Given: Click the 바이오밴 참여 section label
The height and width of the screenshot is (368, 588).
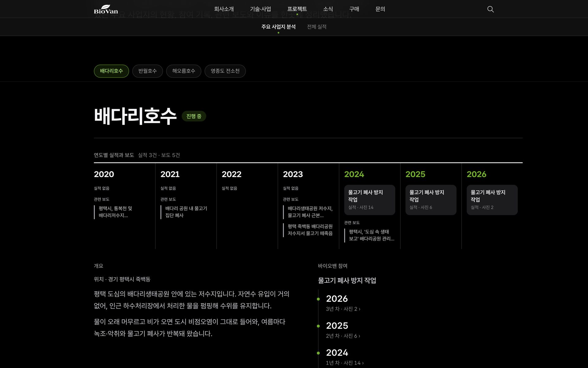Looking at the screenshot, I should 333,266.
